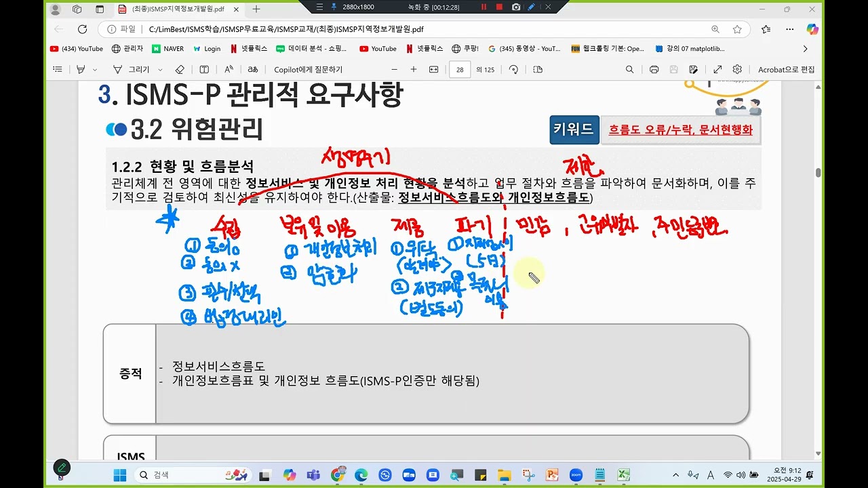The image size is (868, 488).
Task: Open Excel from the taskbar
Action: (x=624, y=474)
